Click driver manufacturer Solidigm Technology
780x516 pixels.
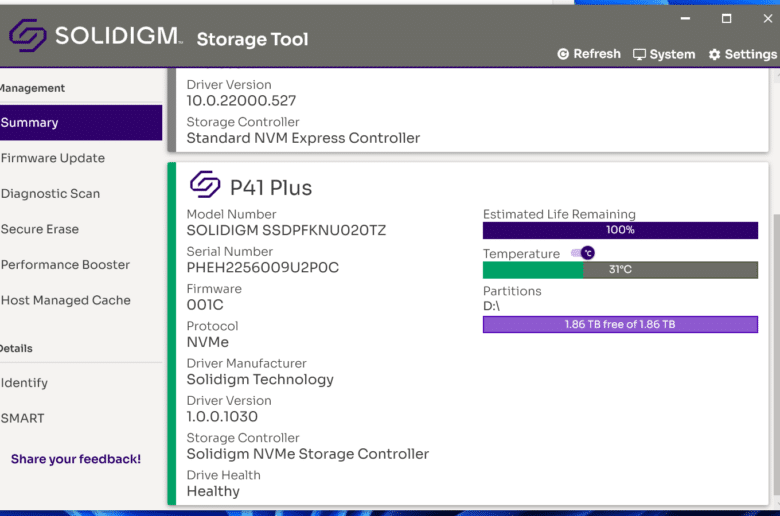tap(260, 380)
